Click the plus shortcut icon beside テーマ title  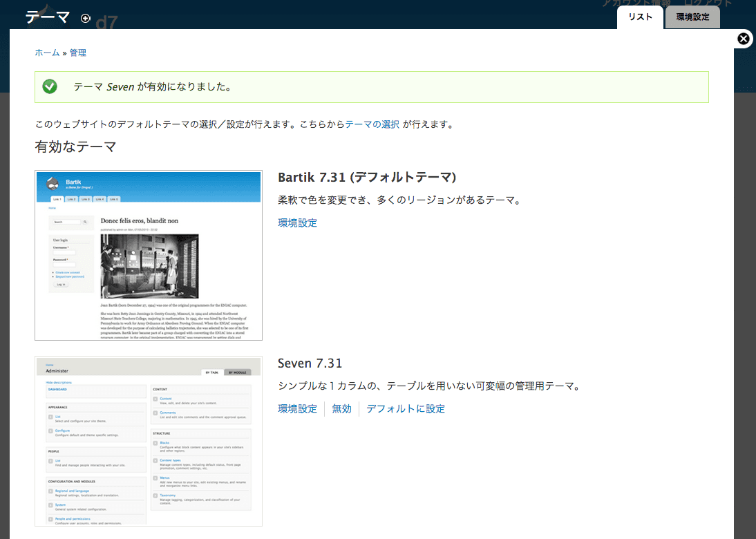click(x=85, y=19)
